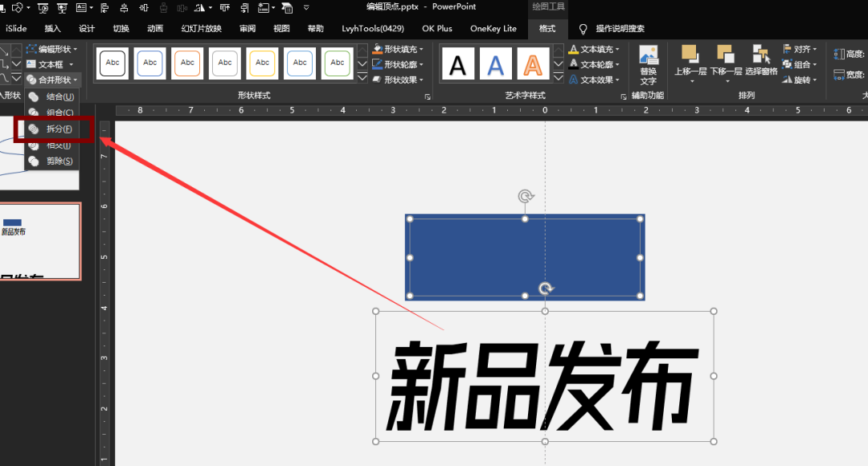Open the Group (组合) dropdown
868x466 pixels.
pyautogui.click(x=800, y=64)
